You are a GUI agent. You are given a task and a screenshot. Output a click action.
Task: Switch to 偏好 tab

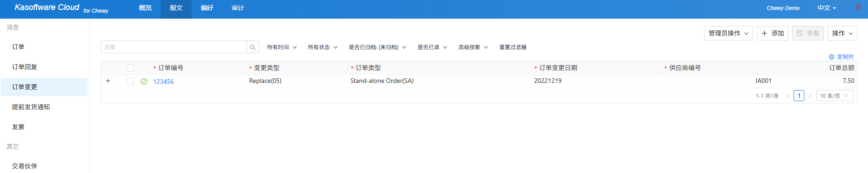tap(207, 8)
